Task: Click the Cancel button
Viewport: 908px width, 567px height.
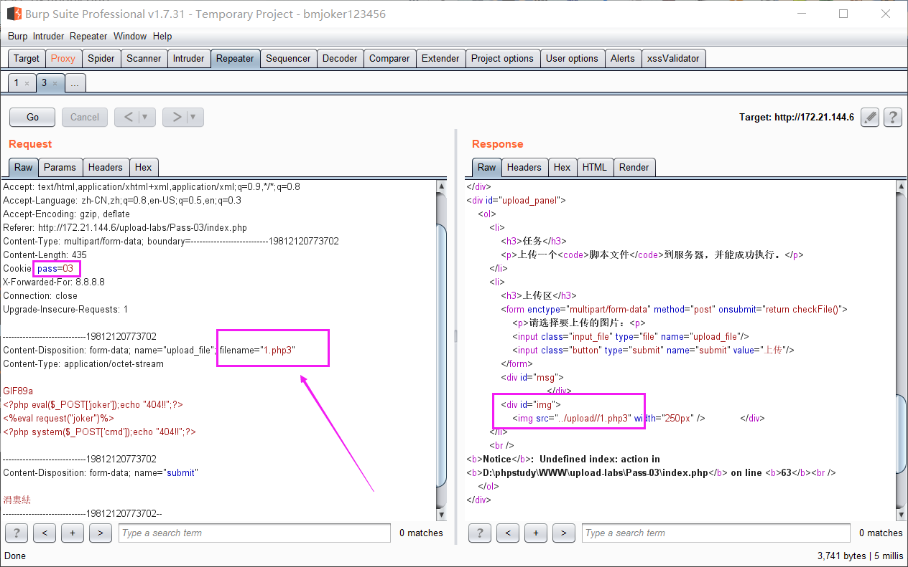Action: [x=85, y=117]
